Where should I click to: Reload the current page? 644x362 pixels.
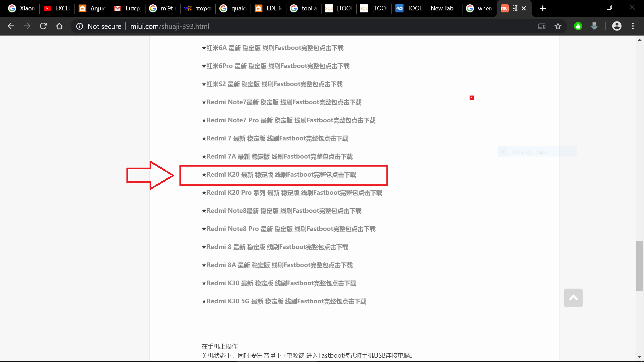(x=43, y=26)
